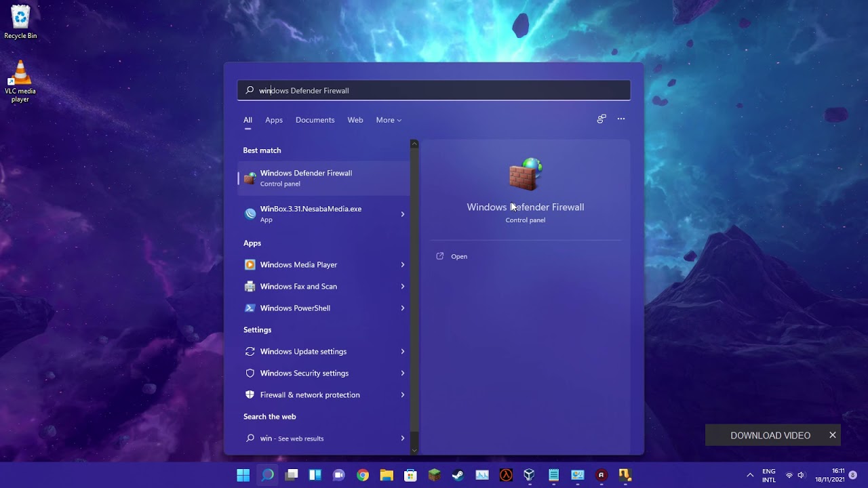Open Notepad from taskbar
Screen dimensions: 868x488
pyautogui.click(x=553, y=475)
